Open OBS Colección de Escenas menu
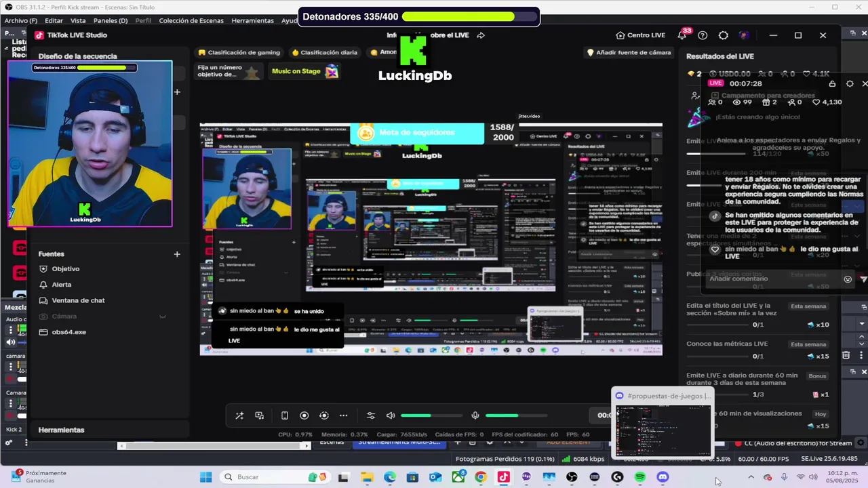Image resolution: width=868 pixels, height=488 pixels. (191, 20)
